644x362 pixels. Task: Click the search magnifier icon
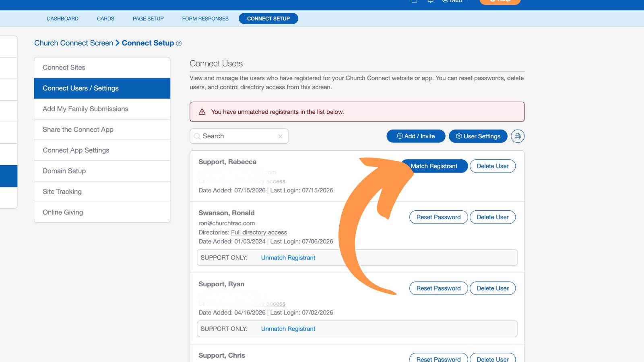pyautogui.click(x=197, y=136)
